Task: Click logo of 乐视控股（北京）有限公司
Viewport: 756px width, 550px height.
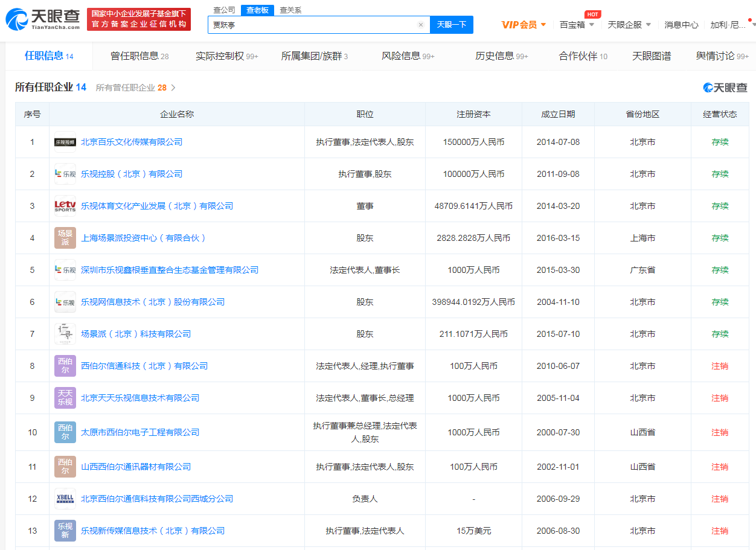Action: point(65,174)
